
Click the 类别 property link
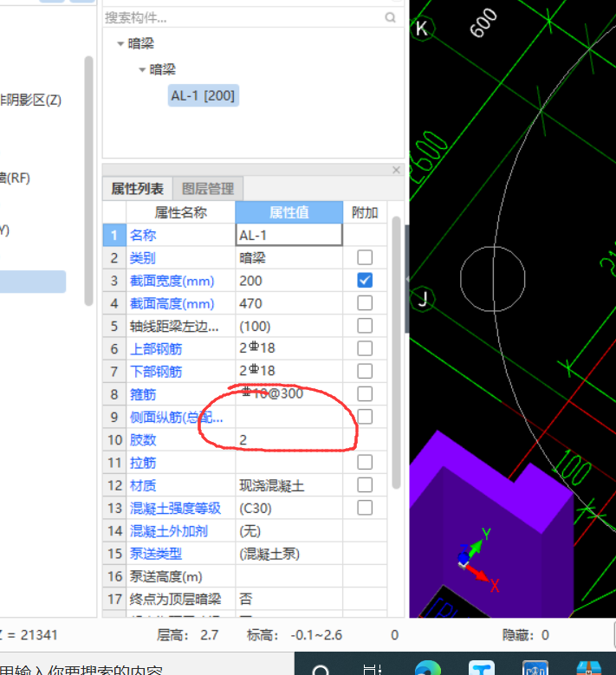[x=143, y=258]
